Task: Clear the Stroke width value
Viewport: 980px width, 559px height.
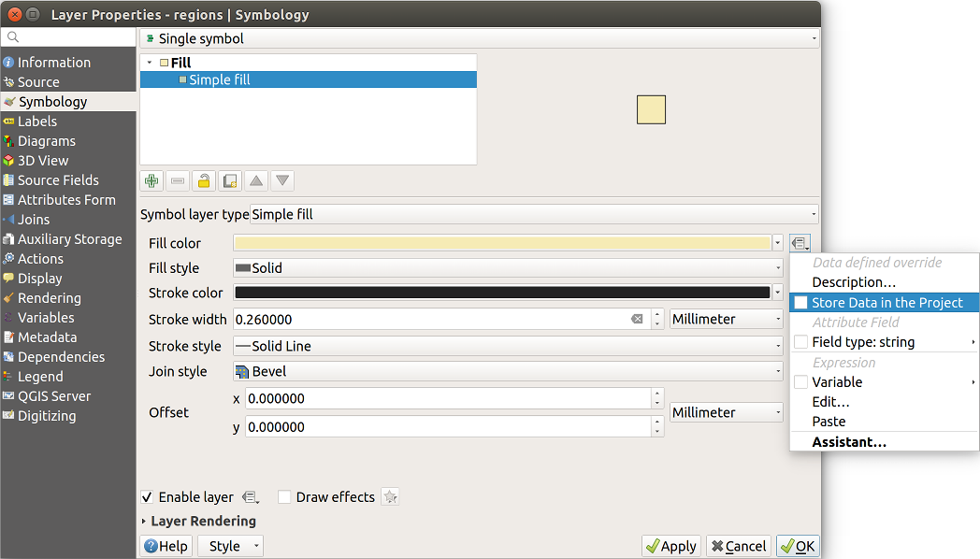Action: click(x=637, y=320)
